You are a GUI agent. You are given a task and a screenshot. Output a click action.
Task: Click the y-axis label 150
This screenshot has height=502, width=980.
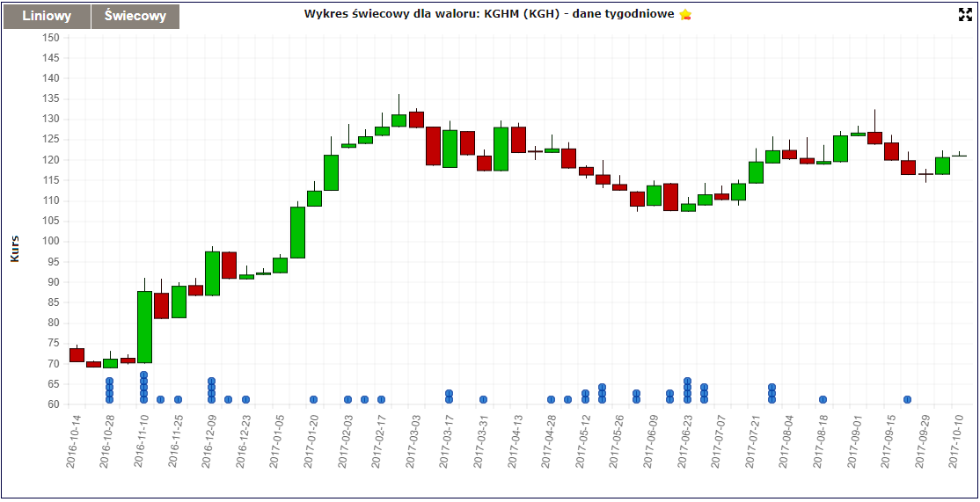51,38
